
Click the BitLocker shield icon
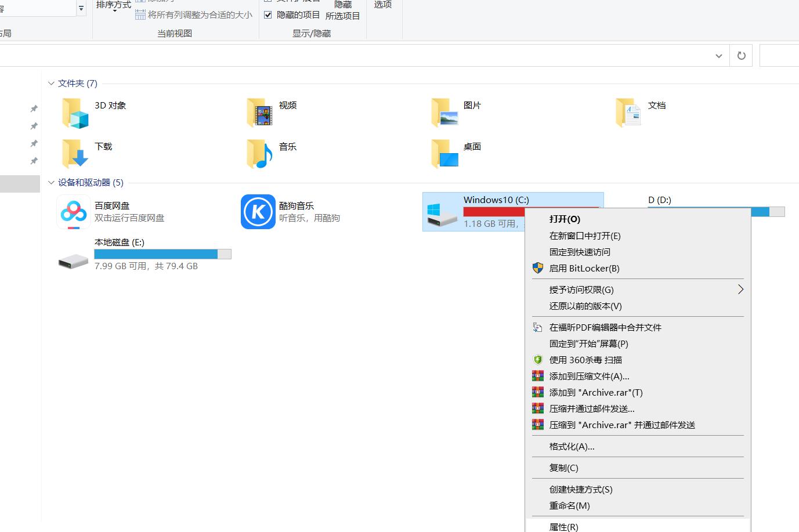(539, 268)
